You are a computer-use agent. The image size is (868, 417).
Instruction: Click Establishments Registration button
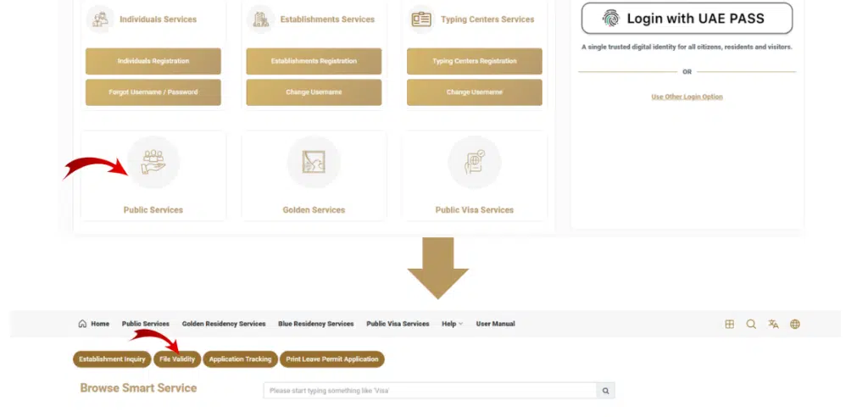[314, 61]
